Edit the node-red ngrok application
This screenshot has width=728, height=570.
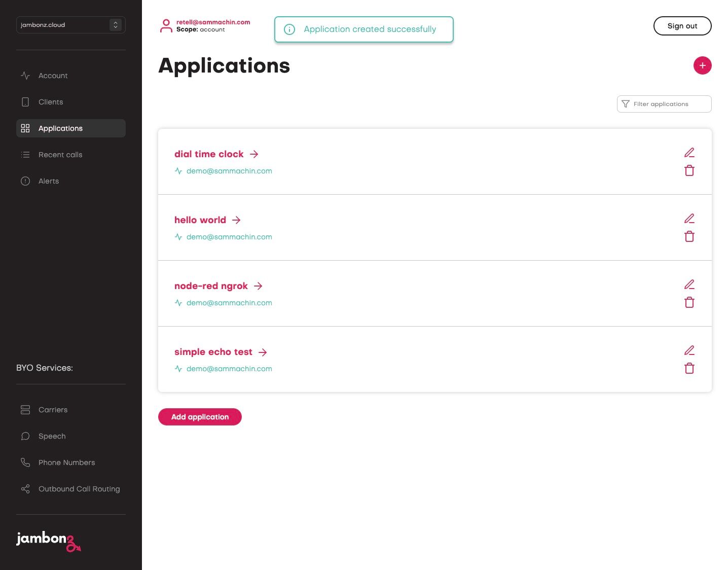click(689, 284)
